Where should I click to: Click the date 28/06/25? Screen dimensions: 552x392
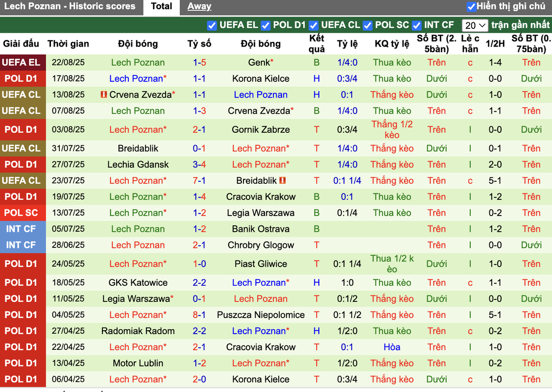coord(68,245)
